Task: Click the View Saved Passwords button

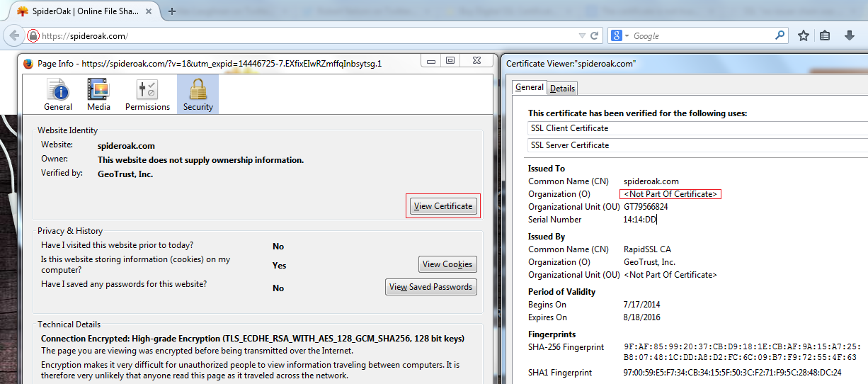Action: 430,287
